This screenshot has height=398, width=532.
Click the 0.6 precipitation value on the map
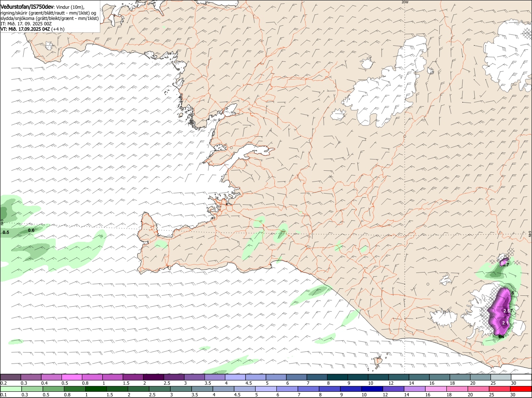pos(31,230)
